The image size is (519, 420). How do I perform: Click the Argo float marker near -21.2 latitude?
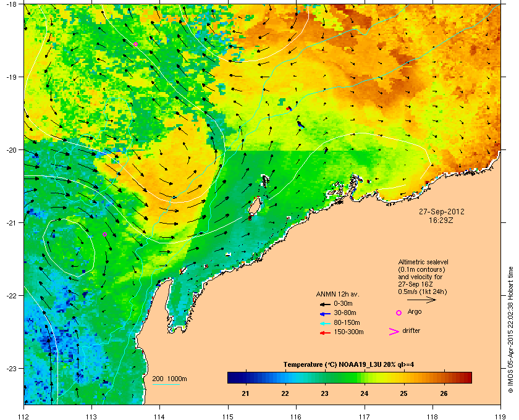click(104, 234)
